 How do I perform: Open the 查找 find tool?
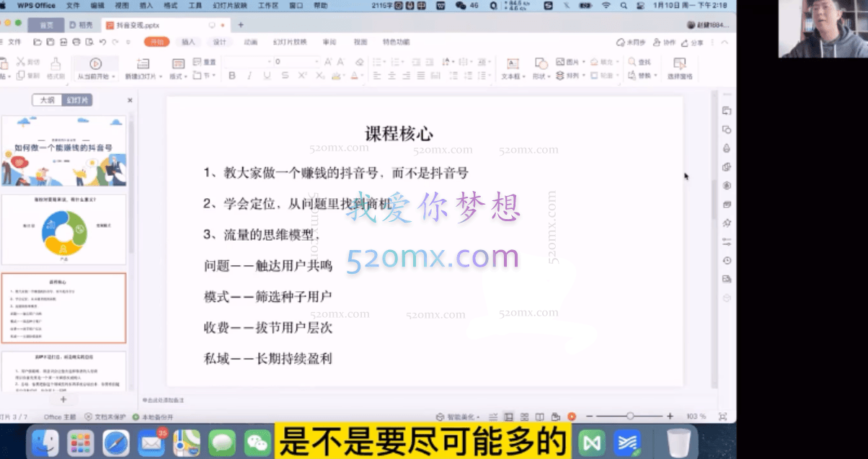coord(642,61)
